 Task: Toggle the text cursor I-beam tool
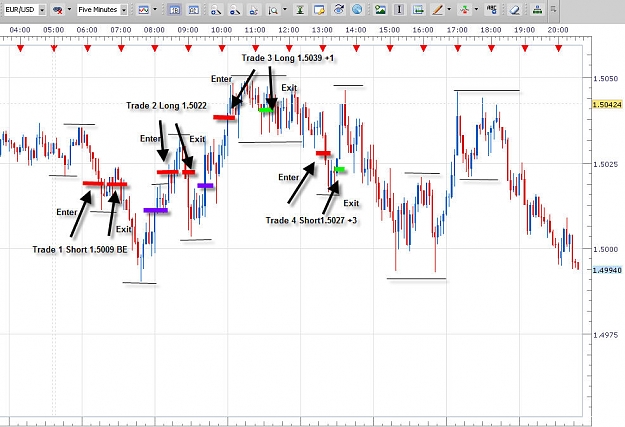click(x=399, y=10)
